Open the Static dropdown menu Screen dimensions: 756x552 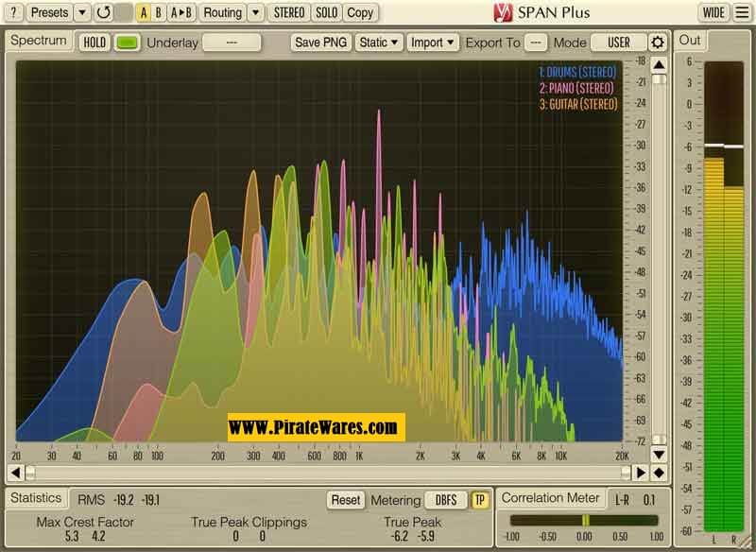379,43
